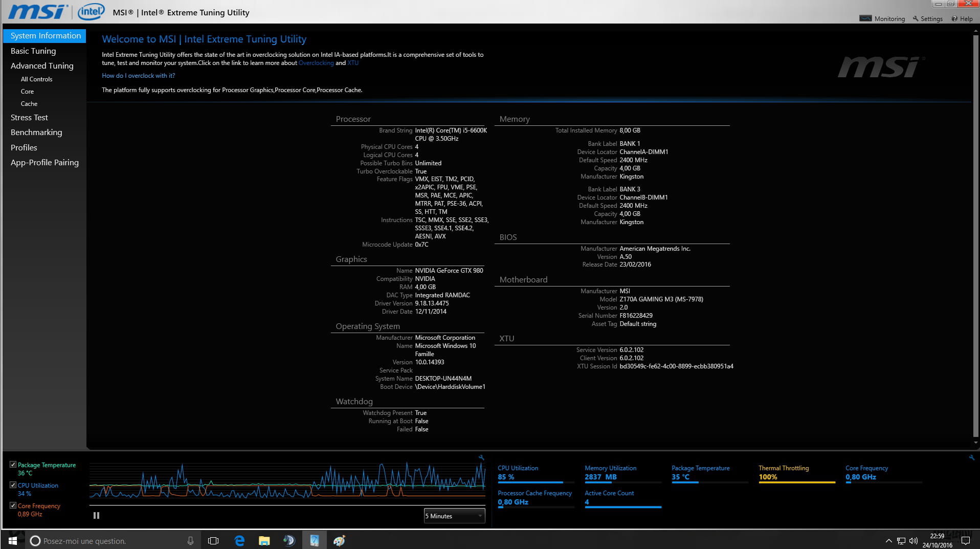
Task: Click the 'NVIDIA GeForce GTX 980' graphics name
Action: tap(449, 271)
